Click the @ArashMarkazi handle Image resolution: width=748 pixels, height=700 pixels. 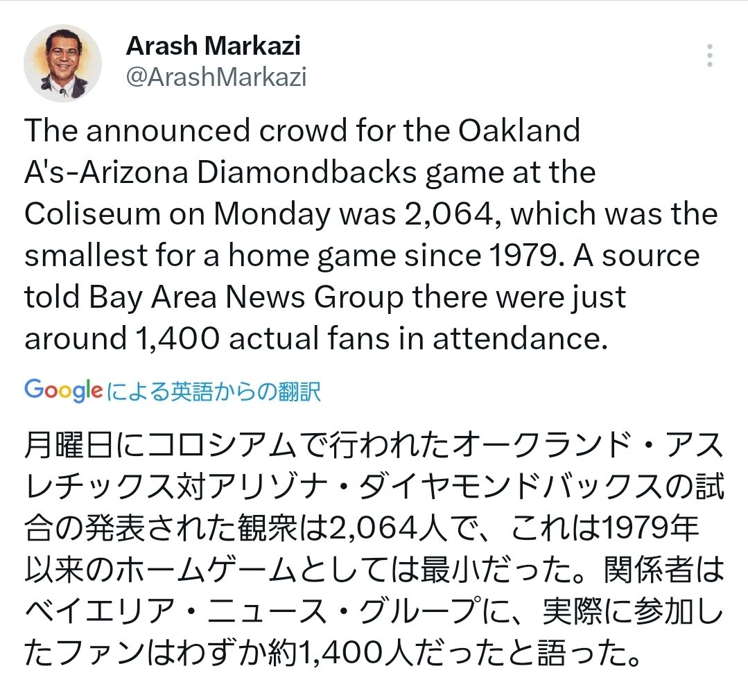(216, 78)
